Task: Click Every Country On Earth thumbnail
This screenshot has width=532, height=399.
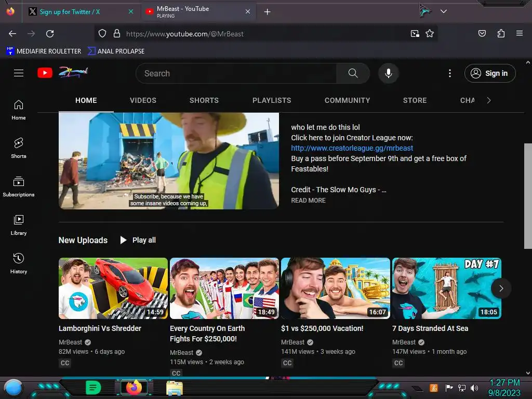Action: point(224,288)
